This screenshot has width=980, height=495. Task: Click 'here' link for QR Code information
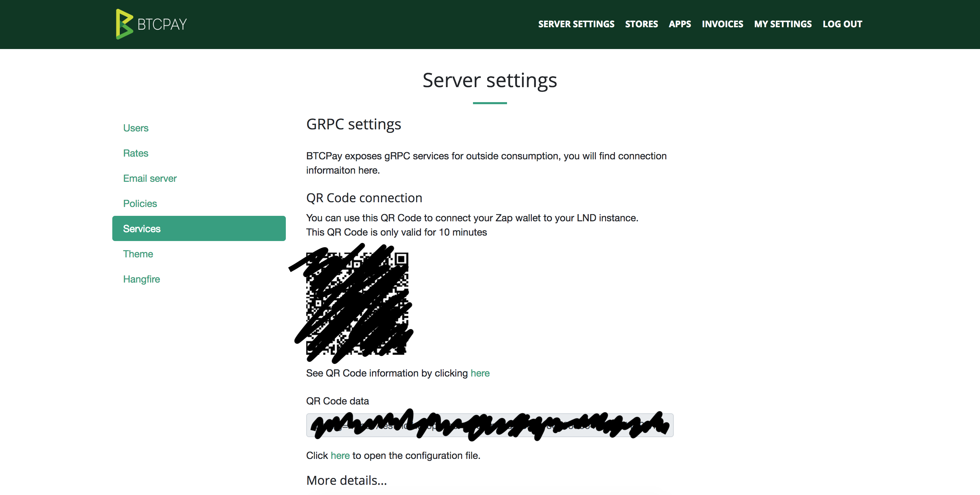tap(480, 373)
